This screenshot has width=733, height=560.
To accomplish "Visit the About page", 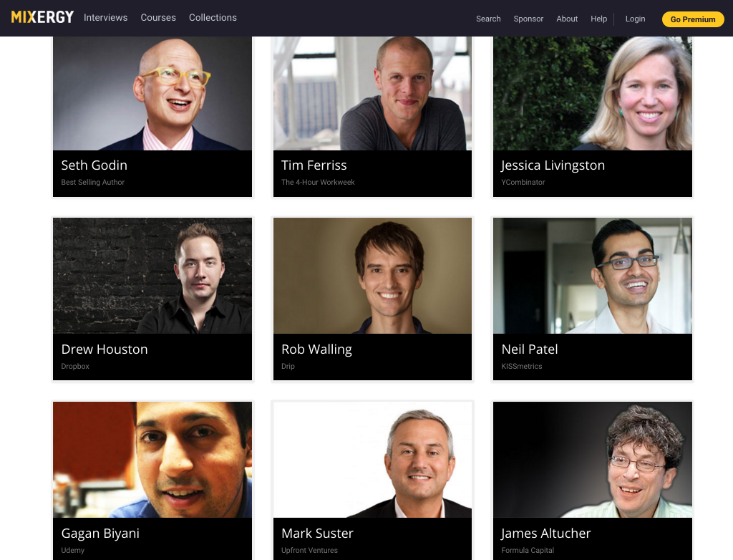I will coord(567,19).
